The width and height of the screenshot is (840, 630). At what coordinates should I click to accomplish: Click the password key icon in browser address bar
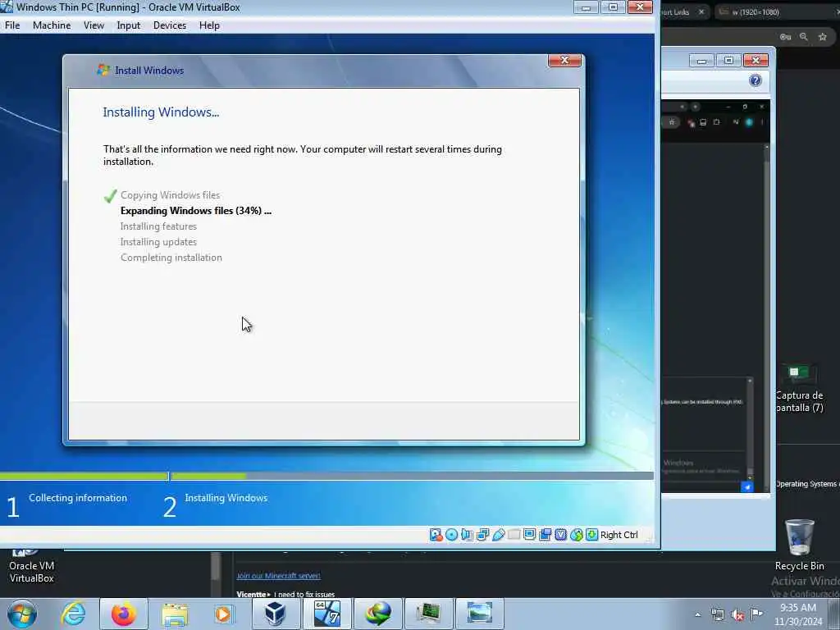(785, 36)
